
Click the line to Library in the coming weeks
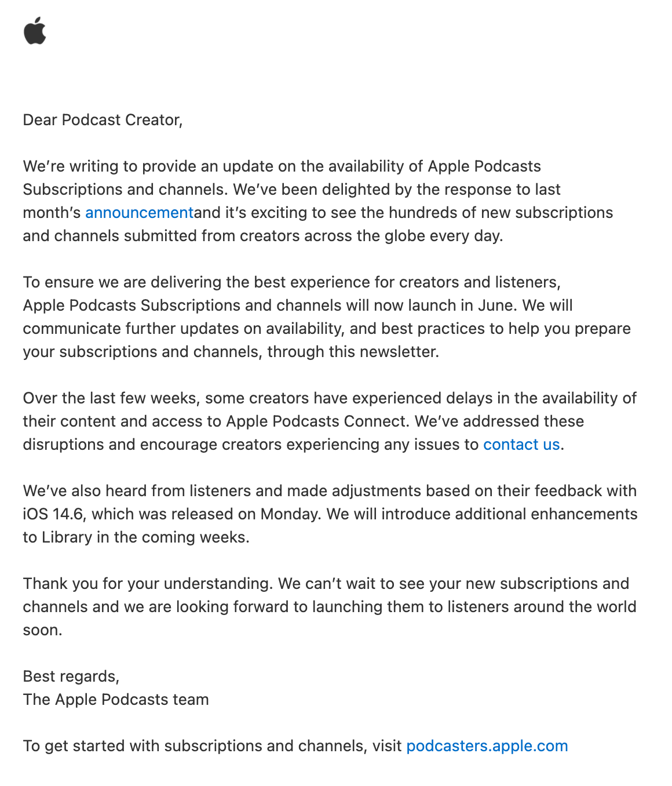coord(136,537)
